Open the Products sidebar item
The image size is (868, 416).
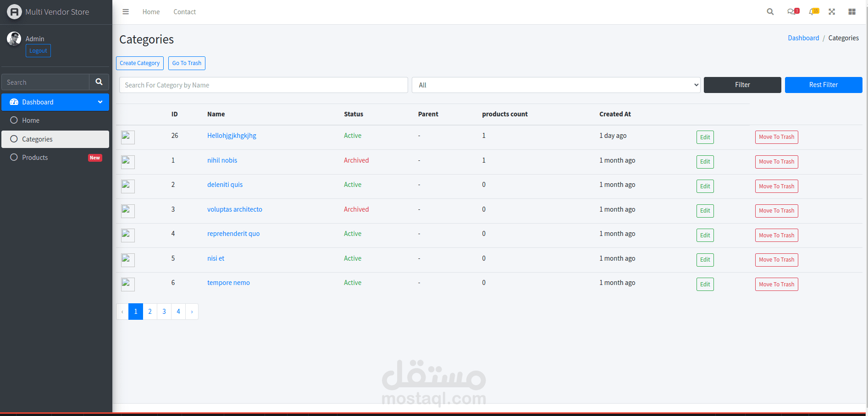pyautogui.click(x=55, y=158)
